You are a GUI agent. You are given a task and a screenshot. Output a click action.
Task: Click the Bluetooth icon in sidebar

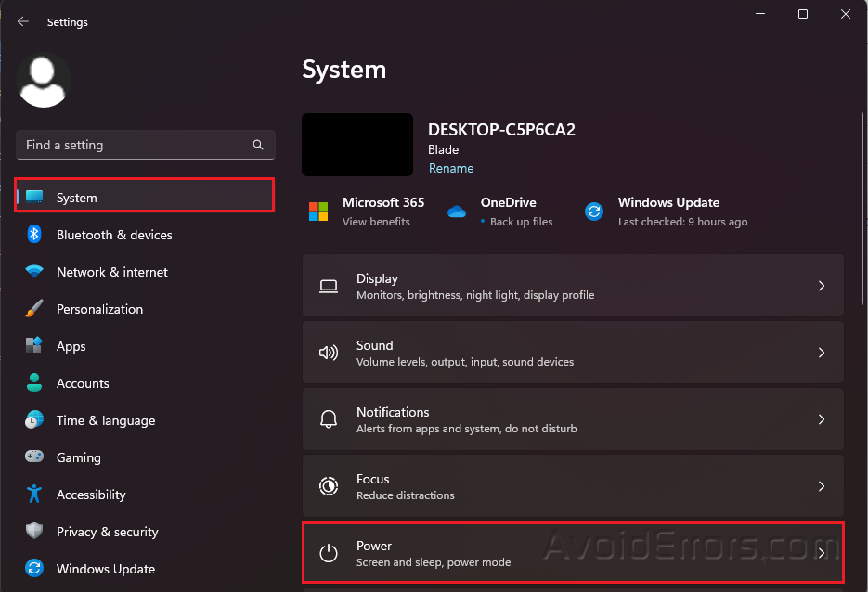pos(34,235)
